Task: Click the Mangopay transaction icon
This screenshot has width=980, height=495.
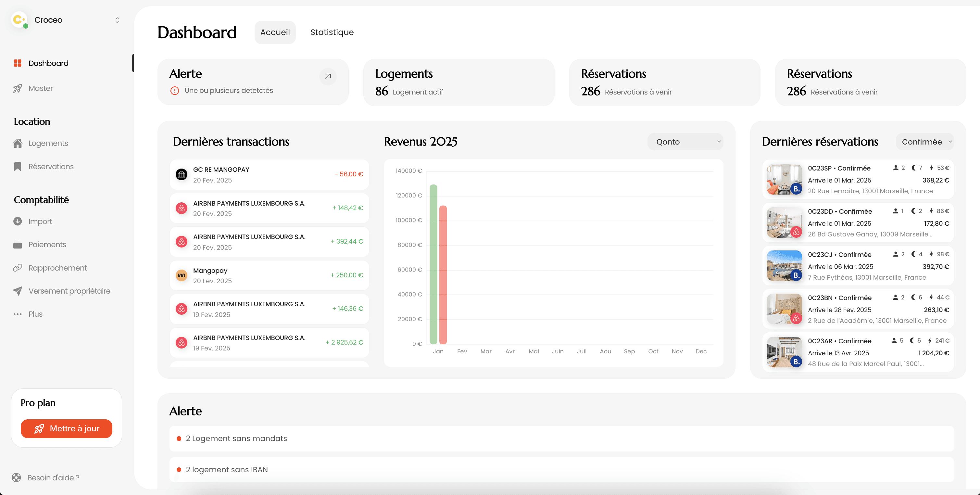Action: pos(182,275)
